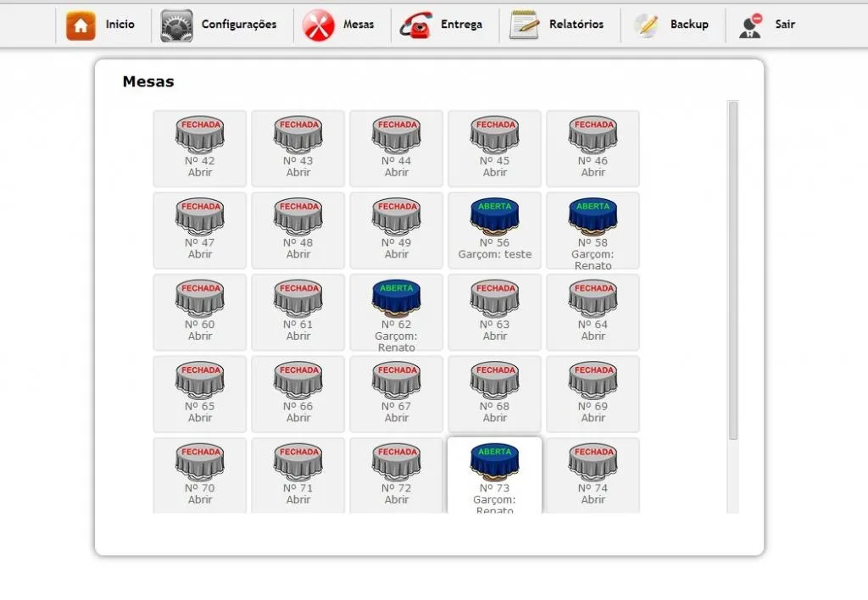This screenshot has height=600, width=868.
Task: Select closed table icon Nº 49
Action: [x=397, y=216]
